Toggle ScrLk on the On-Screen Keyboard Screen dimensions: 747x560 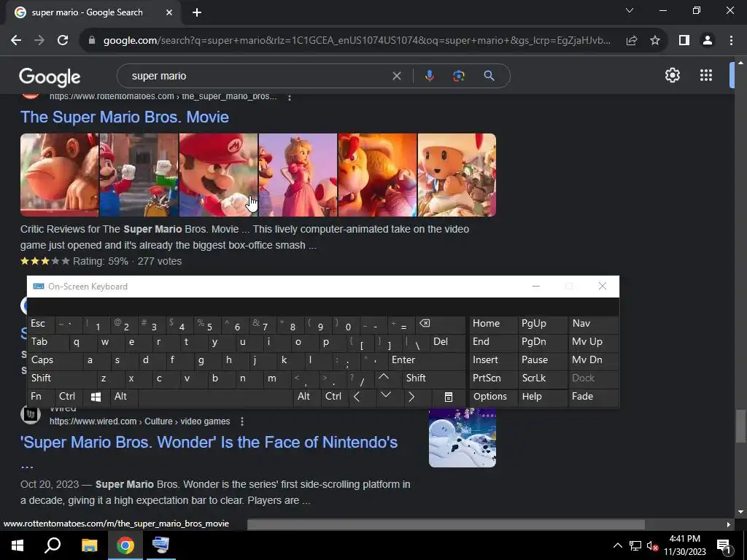pos(542,378)
